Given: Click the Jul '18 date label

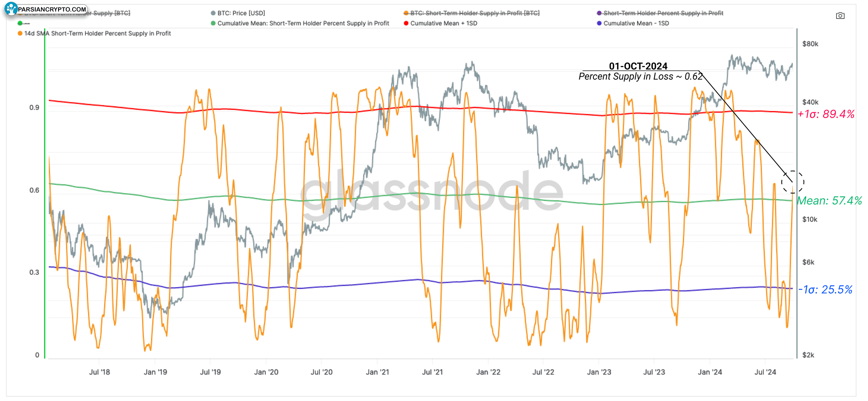Looking at the screenshot, I should click(x=99, y=372).
